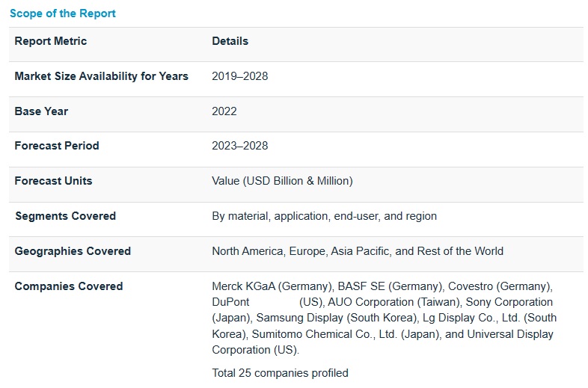Viewport: 588px width, 388px height.
Task: Click "Merck KGaA (Germany)" in companies list
Action: pyautogui.click(x=272, y=286)
